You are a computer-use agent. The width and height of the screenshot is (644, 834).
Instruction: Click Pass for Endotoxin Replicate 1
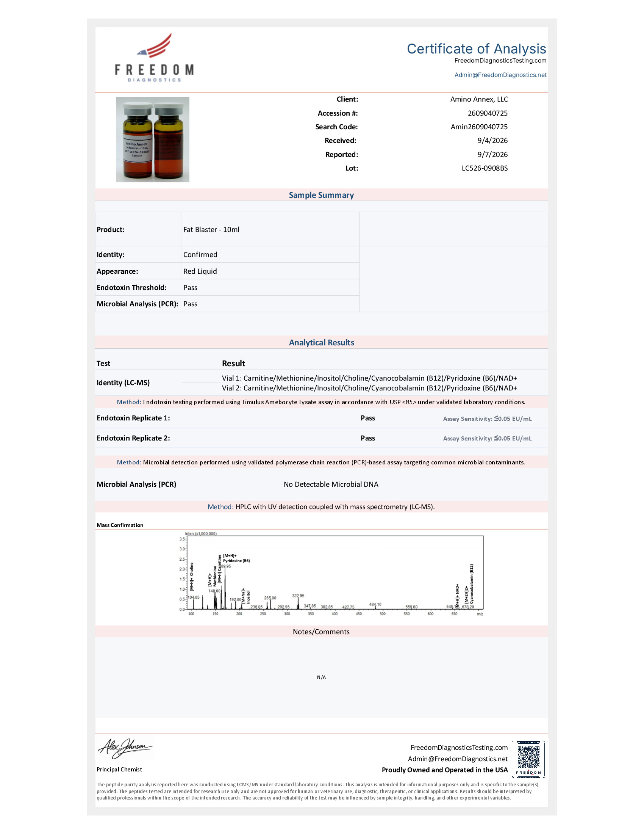click(368, 418)
